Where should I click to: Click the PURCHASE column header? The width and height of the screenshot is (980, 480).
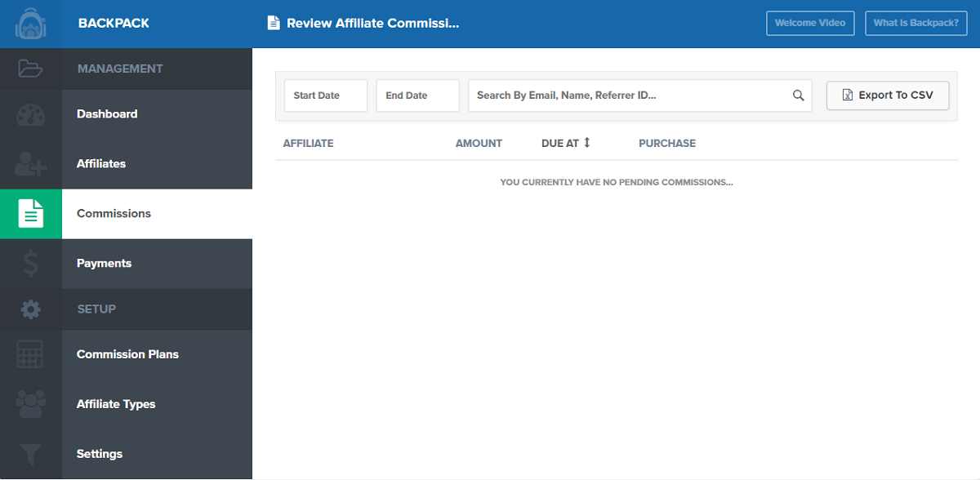pyautogui.click(x=667, y=143)
